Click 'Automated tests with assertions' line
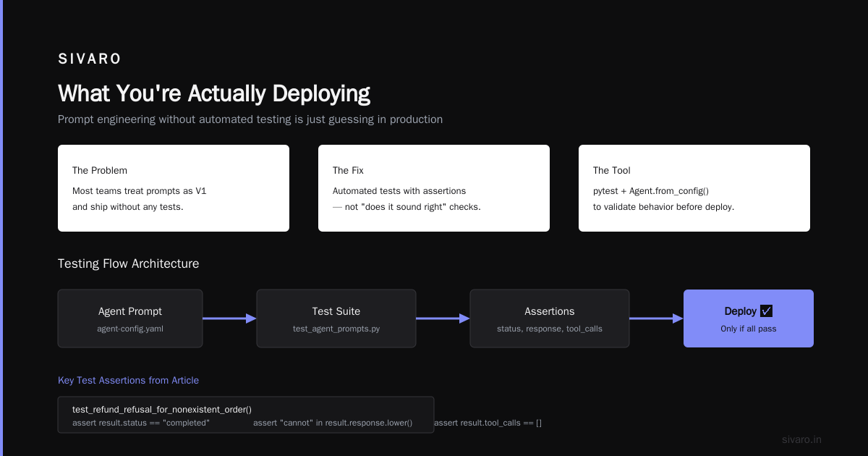The height and width of the screenshot is (456, 868). (x=399, y=191)
